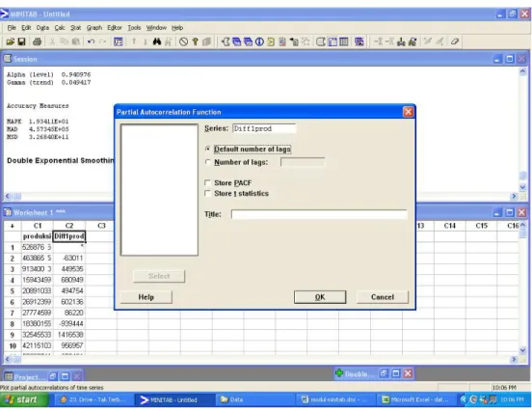Click the empty variable list box in dialog
This screenshot has height=411, width=532.
(159, 190)
